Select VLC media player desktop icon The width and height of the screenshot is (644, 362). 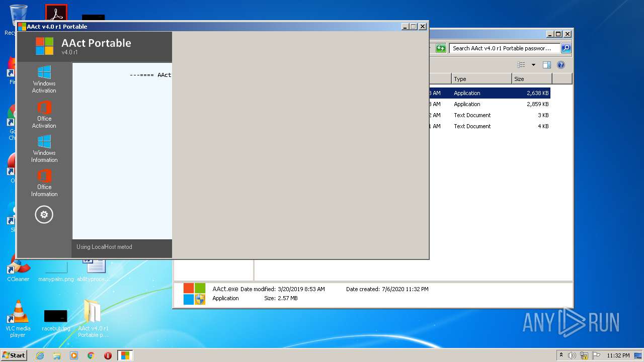pos(18,319)
